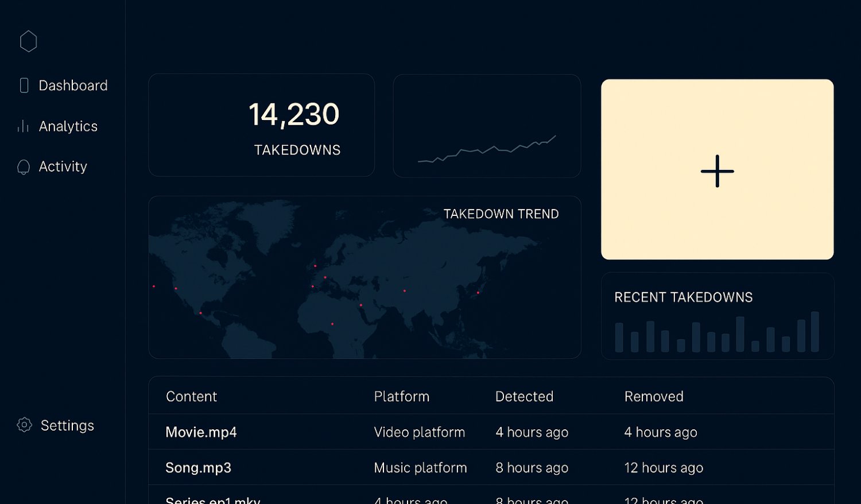Click the line trend sparkline chart
861x504 pixels.
487,149
